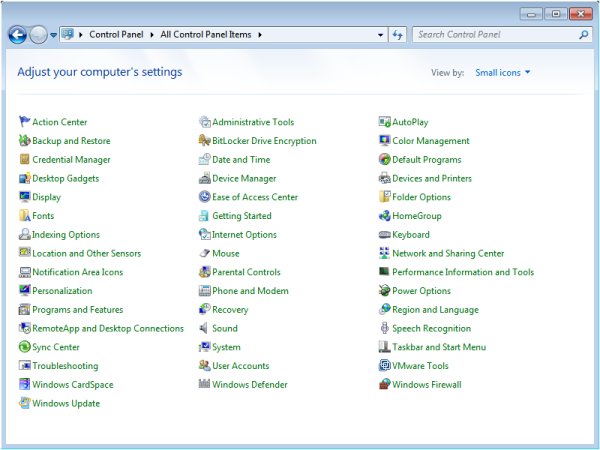Click the Windows Defender icon
600x450 pixels.
205,384
